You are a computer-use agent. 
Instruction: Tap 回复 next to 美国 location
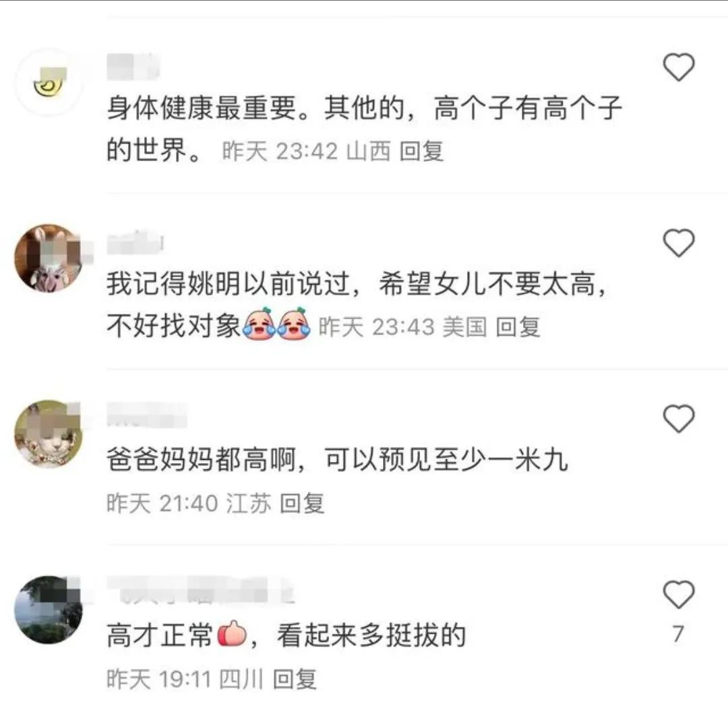(518, 326)
